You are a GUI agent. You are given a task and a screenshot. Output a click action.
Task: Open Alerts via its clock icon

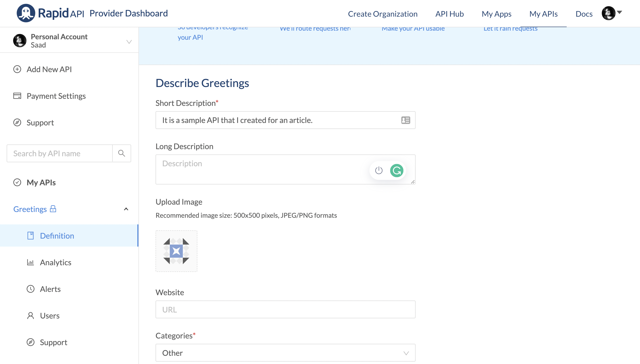(x=30, y=289)
